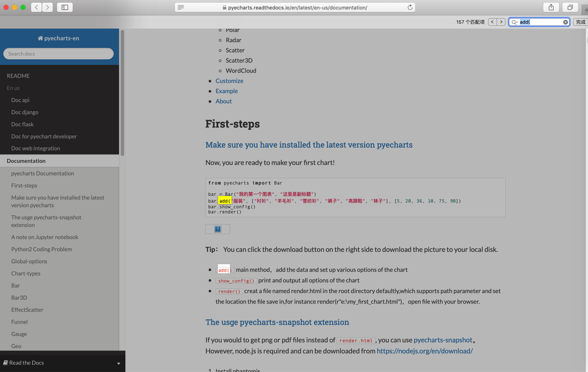The image size is (588, 372).
Task: Go forward with Safari's forward arrow
Action: [48, 7]
